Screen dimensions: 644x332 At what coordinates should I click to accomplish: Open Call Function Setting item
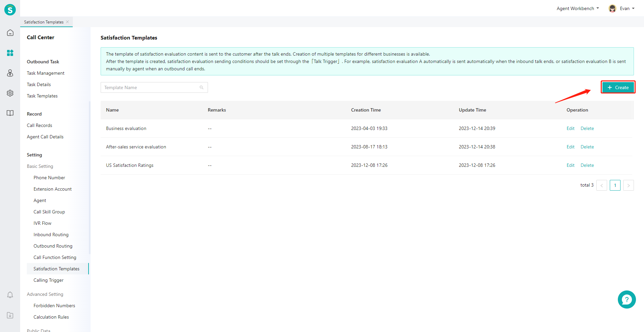tap(55, 257)
